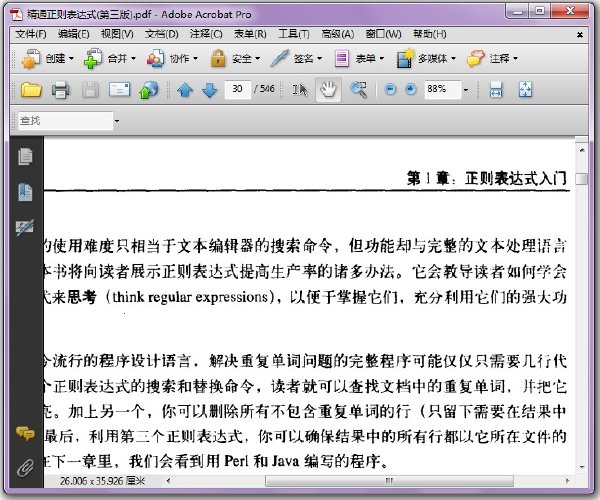Click the zoom field showing 88%
Image resolution: width=600 pixels, height=500 pixels.
click(x=442, y=90)
